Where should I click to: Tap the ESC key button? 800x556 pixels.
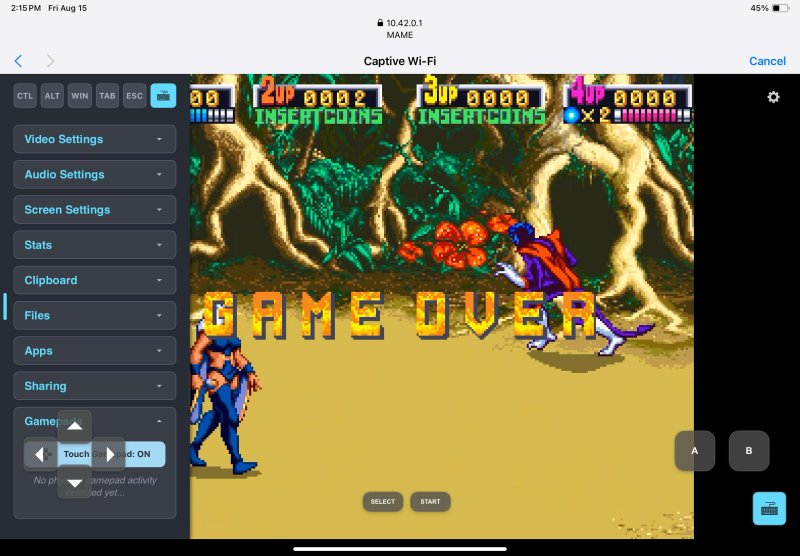pyautogui.click(x=135, y=96)
